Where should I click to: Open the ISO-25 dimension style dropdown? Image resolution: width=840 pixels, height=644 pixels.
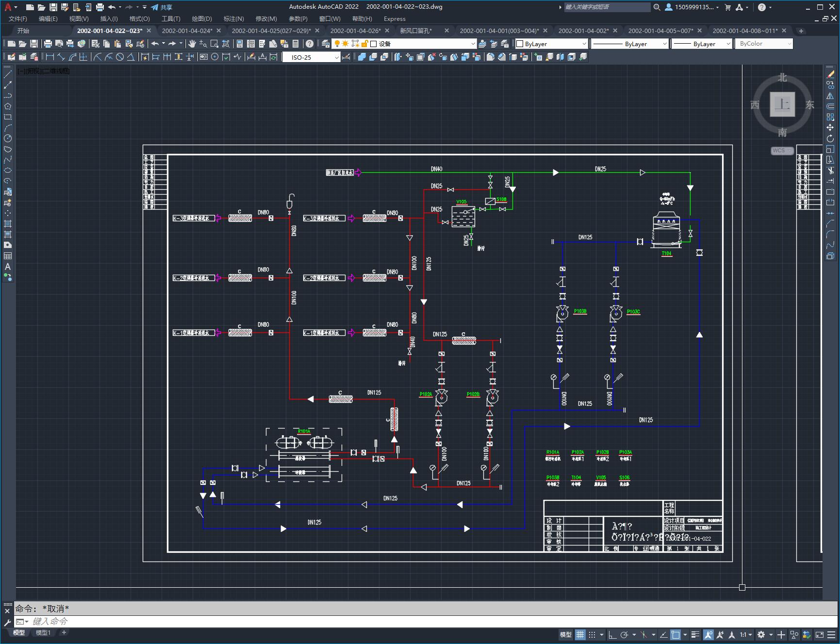pos(312,57)
